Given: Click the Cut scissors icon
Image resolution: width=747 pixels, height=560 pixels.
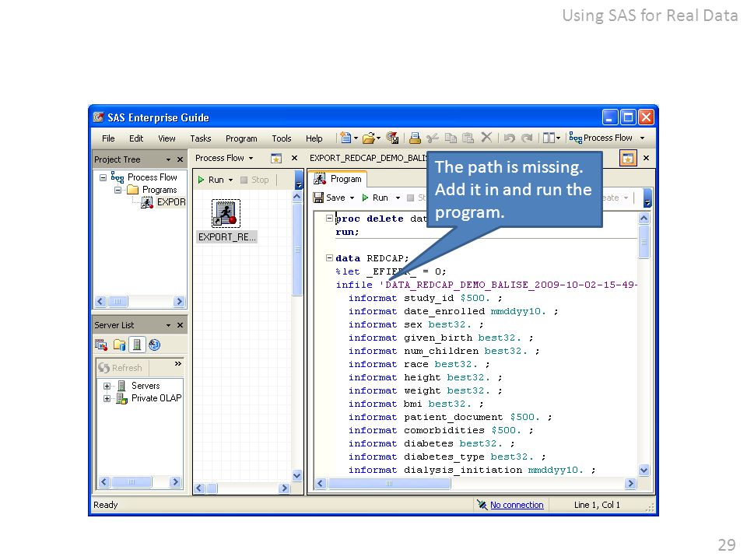Looking at the screenshot, I should coord(433,138).
